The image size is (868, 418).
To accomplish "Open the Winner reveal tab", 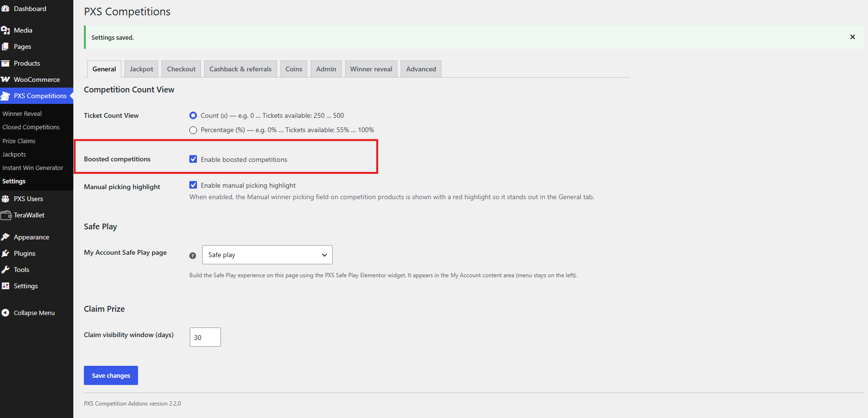I will click(x=371, y=69).
